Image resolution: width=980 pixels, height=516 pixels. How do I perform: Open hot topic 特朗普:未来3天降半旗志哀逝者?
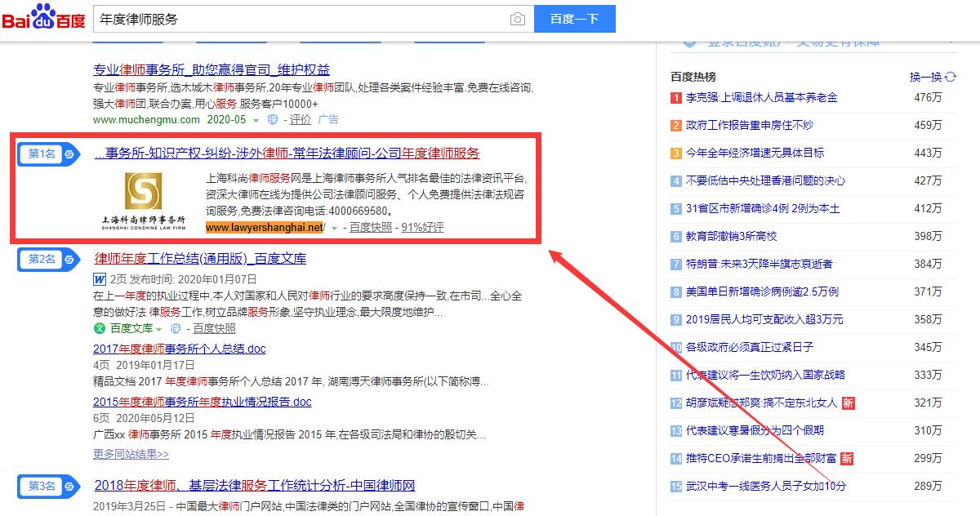761,264
